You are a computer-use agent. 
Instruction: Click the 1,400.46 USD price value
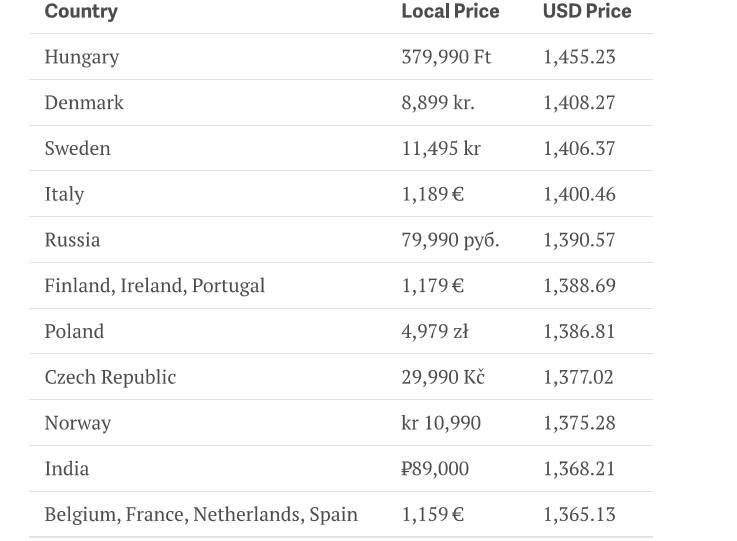[579, 194]
